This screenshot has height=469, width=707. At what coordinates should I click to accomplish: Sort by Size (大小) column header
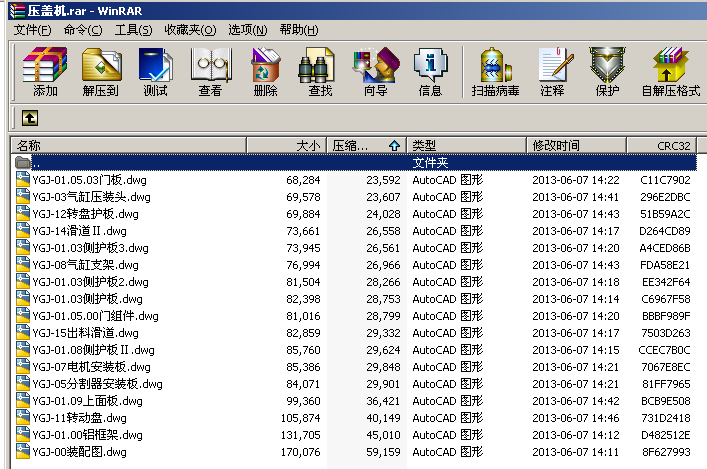286,145
